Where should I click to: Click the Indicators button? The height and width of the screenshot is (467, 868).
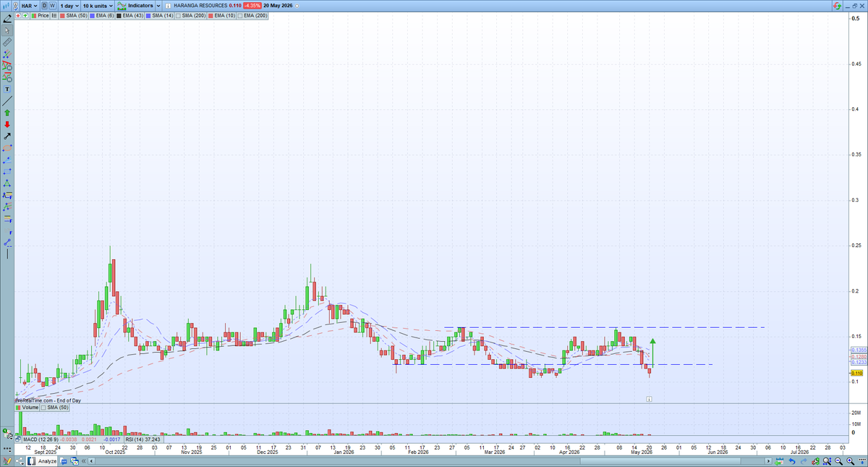click(140, 5)
